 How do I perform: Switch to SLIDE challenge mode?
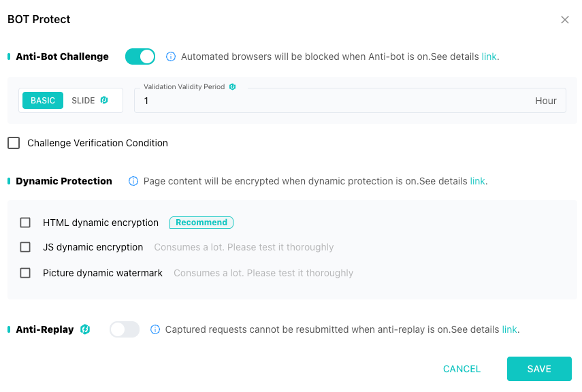pos(83,100)
